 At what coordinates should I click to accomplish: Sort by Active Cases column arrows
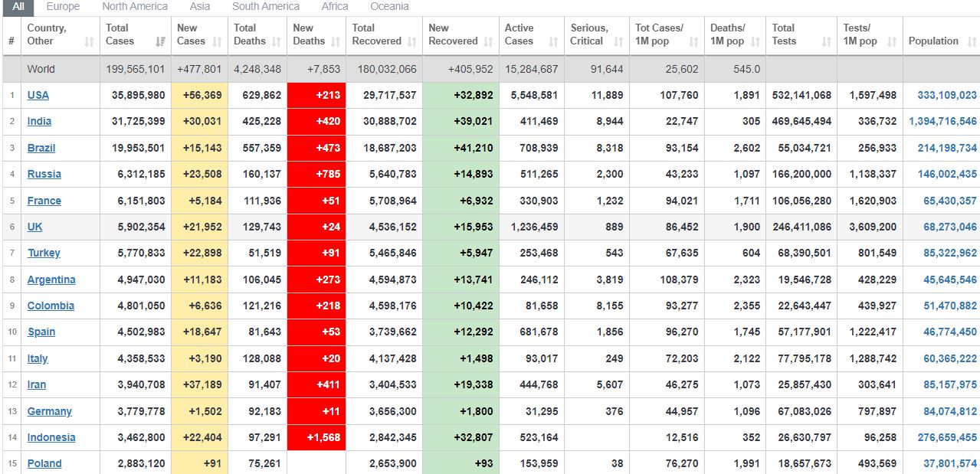[553, 41]
